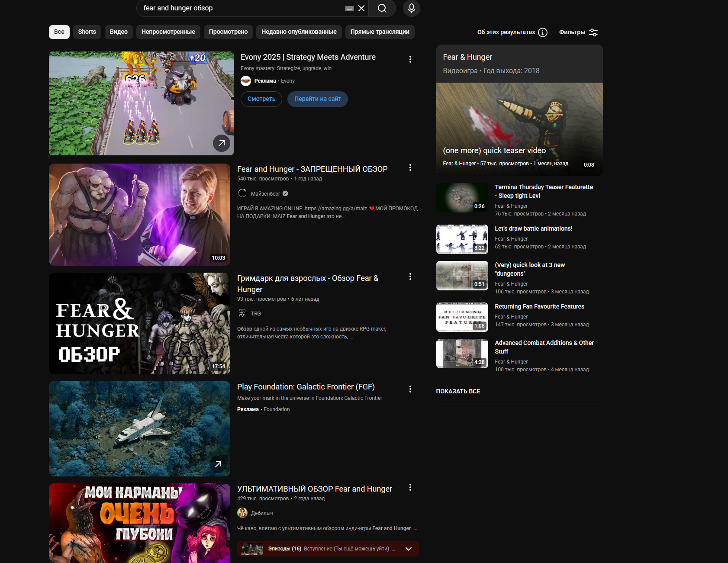Open the Дебилыч channel name link

(262, 513)
